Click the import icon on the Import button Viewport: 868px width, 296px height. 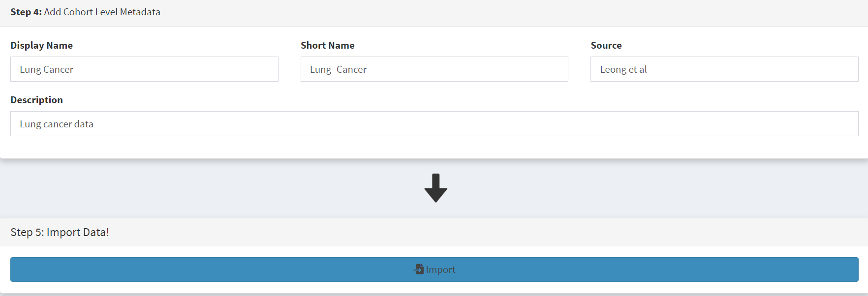coord(419,269)
